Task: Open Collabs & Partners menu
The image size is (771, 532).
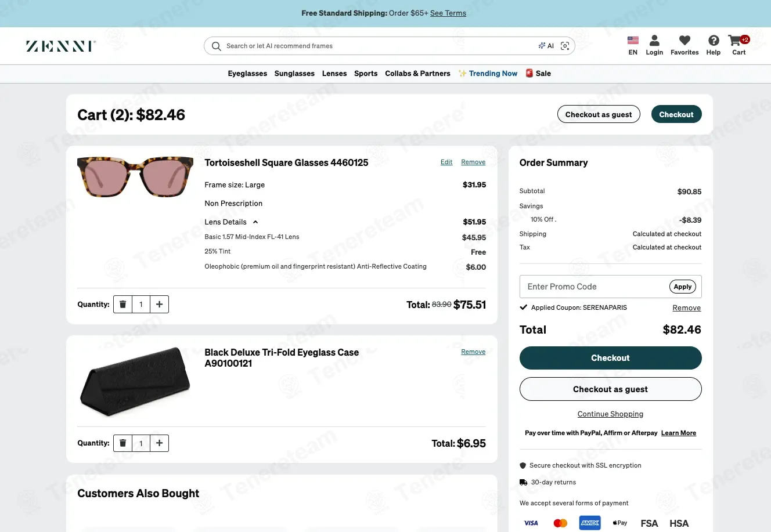Action: 417,74
